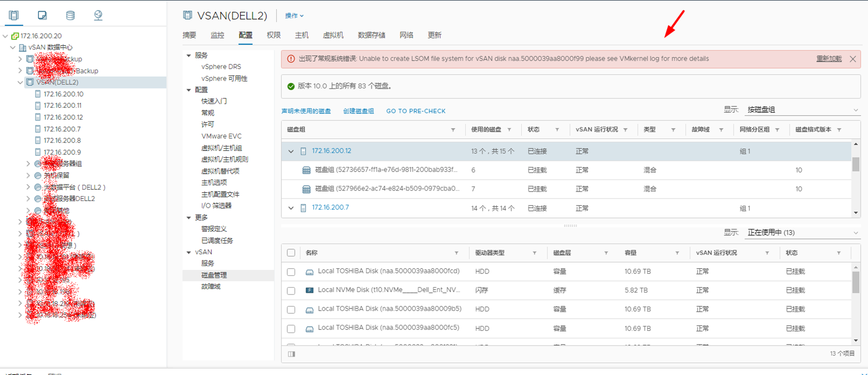Switch to the 数据存储 tab
Viewport: 868px width, 375px height.
(372, 35)
